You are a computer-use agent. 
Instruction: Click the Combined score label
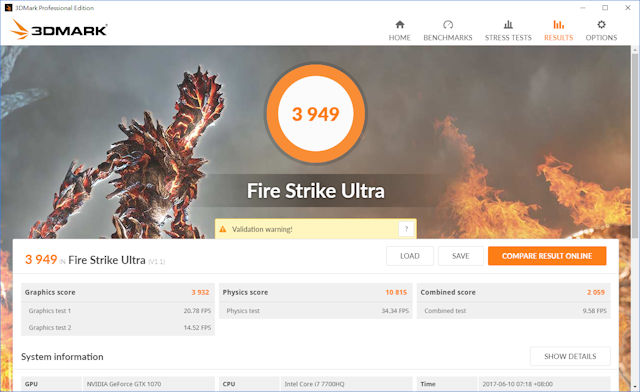(x=448, y=292)
